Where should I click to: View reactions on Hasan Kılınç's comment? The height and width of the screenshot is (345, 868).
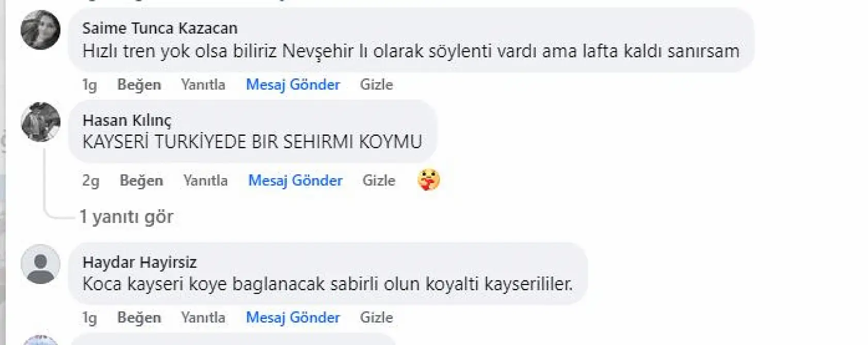pyautogui.click(x=428, y=180)
